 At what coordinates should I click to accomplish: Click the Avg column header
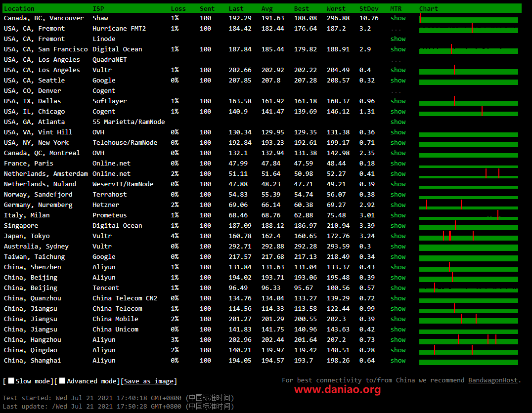(x=267, y=8)
